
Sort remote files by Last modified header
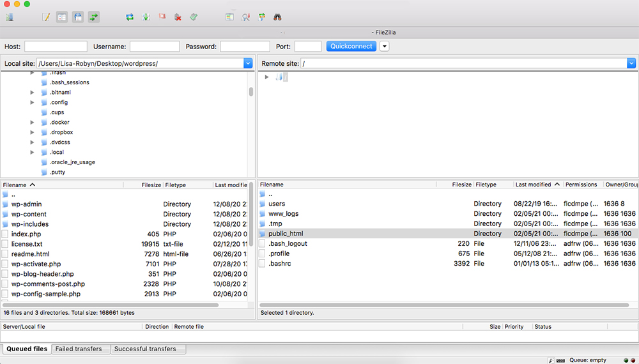[537, 185]
